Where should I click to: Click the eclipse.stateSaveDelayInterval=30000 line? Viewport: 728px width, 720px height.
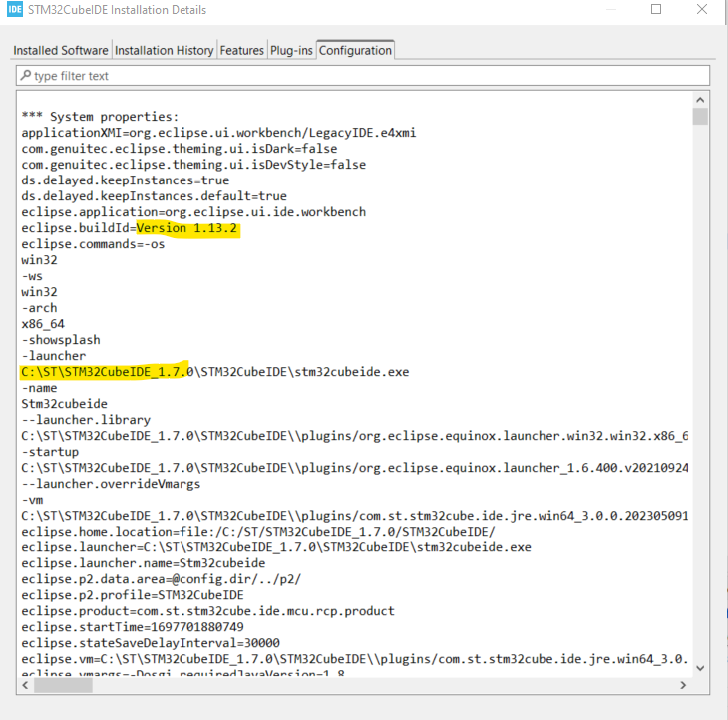[151, 643]
